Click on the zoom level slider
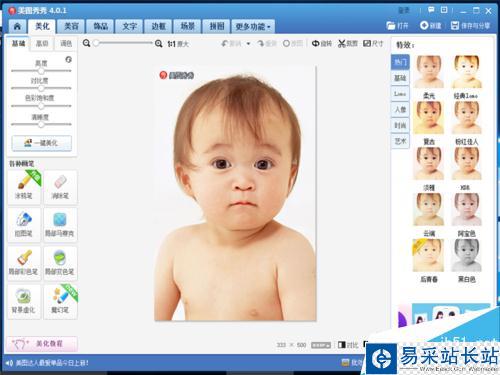 point(123,43)
